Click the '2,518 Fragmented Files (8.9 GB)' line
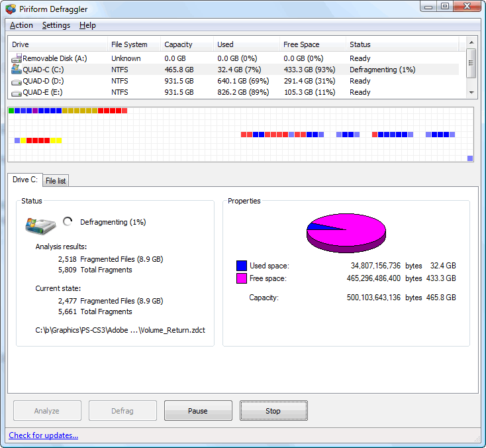Image resolution: width=486 pixels, height=448 pixels. pyautogui.click(x=111, y=259)
